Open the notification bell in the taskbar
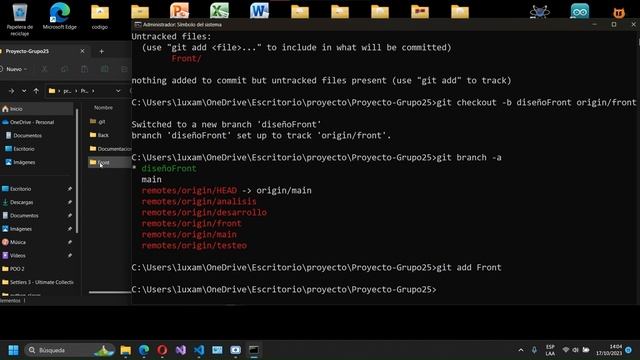 pos(629,350)
